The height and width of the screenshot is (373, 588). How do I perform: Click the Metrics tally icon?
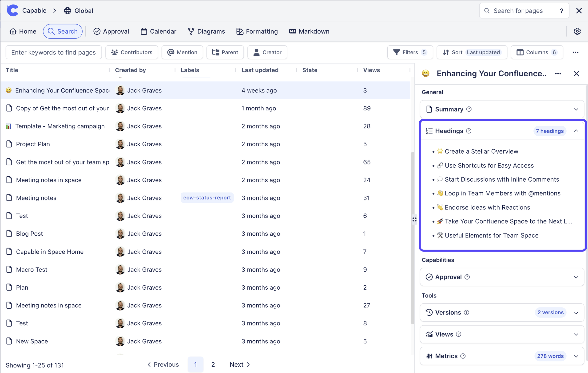coord(429,356)
